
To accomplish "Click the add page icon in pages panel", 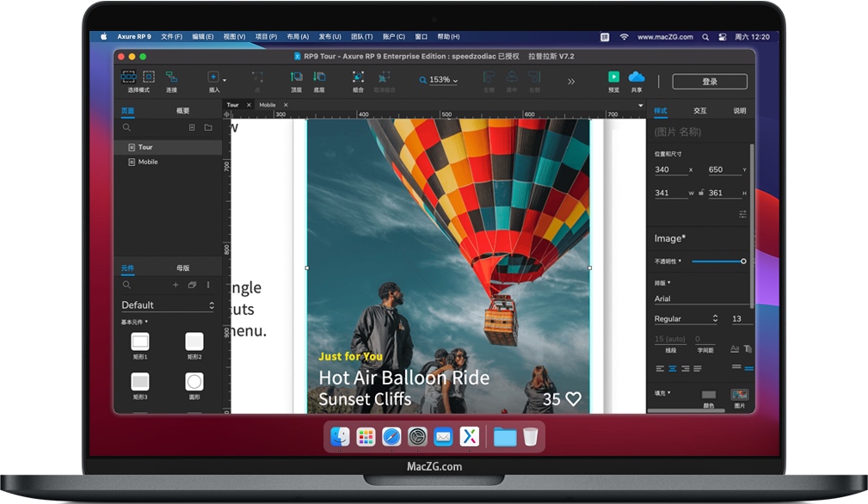I will click(x=192, y=127).
